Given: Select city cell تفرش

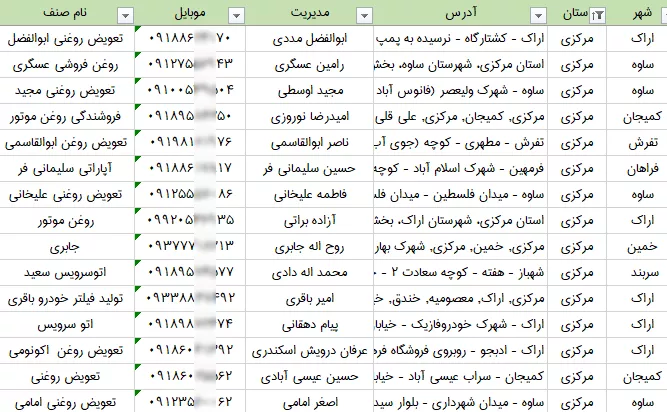Looking at the screenshot, I should (637, 142).
